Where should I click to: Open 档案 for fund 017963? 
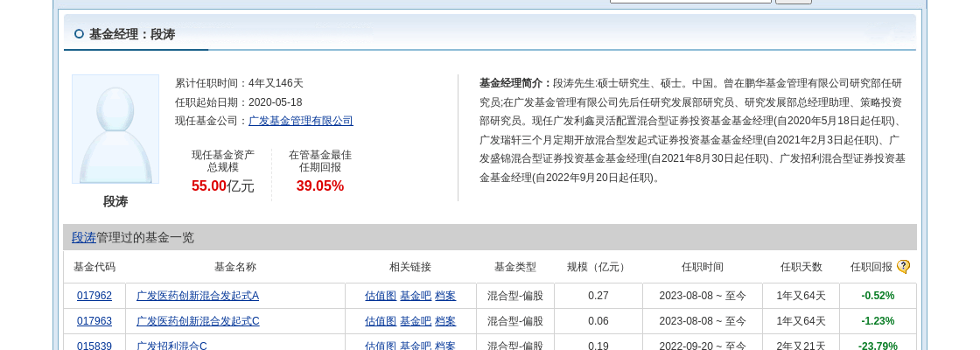coord(445,321)
